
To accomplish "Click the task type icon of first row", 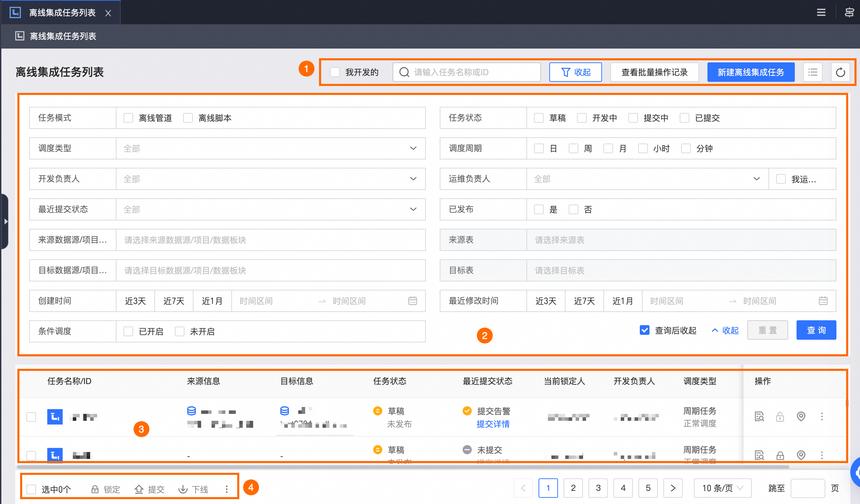I will pyautogui.click(x=55, y=417).
